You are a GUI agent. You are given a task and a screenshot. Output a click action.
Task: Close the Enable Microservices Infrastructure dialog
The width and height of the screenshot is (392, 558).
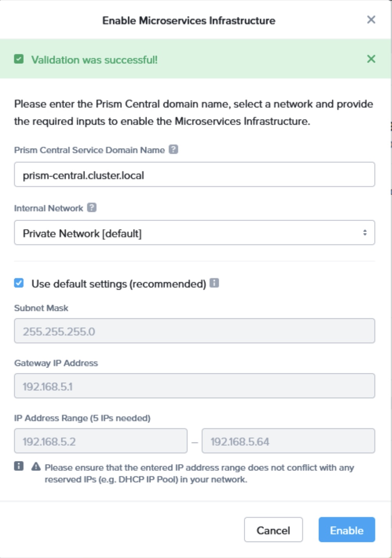coord(371,20)
